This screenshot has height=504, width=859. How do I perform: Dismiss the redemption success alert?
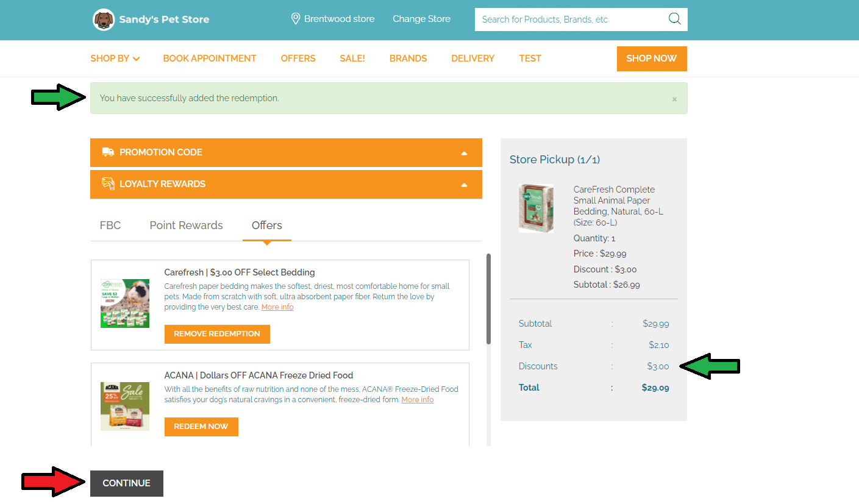coord(674,99)
